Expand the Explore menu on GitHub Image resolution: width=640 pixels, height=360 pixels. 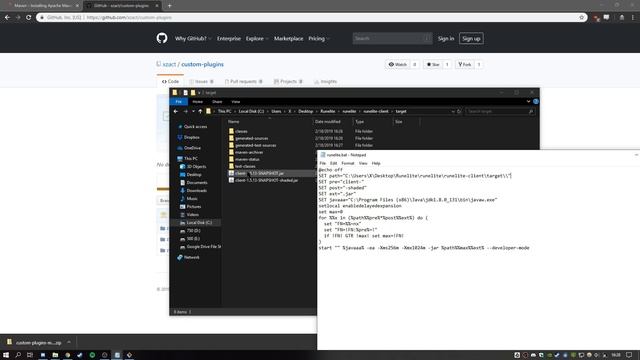point(257,38)
